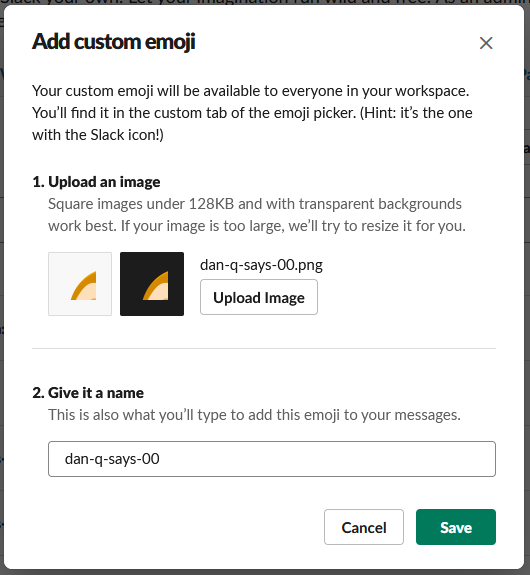
Task: Click the dimmed page above the dialog
Action: (265, 2)
